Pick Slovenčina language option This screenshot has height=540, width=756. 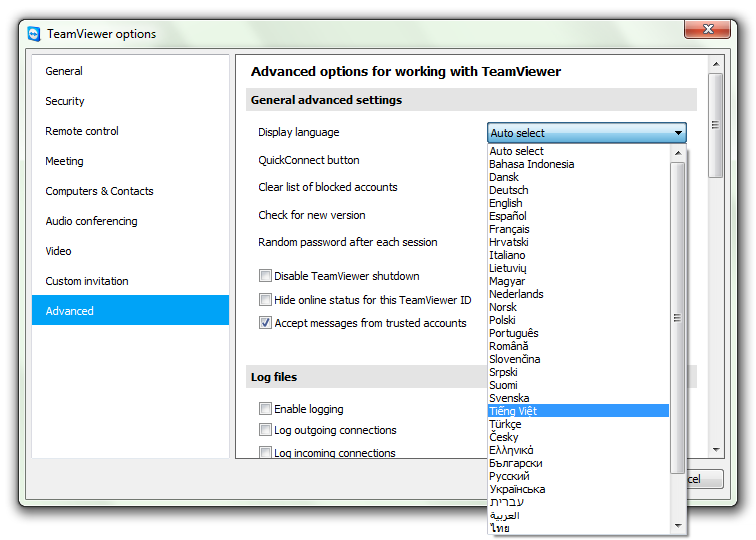click(x=579, y=359)
